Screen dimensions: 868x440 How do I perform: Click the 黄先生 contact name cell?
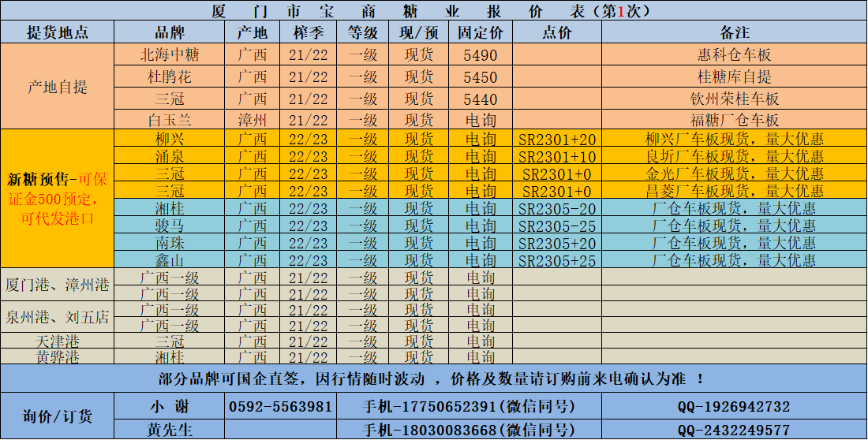(170, 431)
